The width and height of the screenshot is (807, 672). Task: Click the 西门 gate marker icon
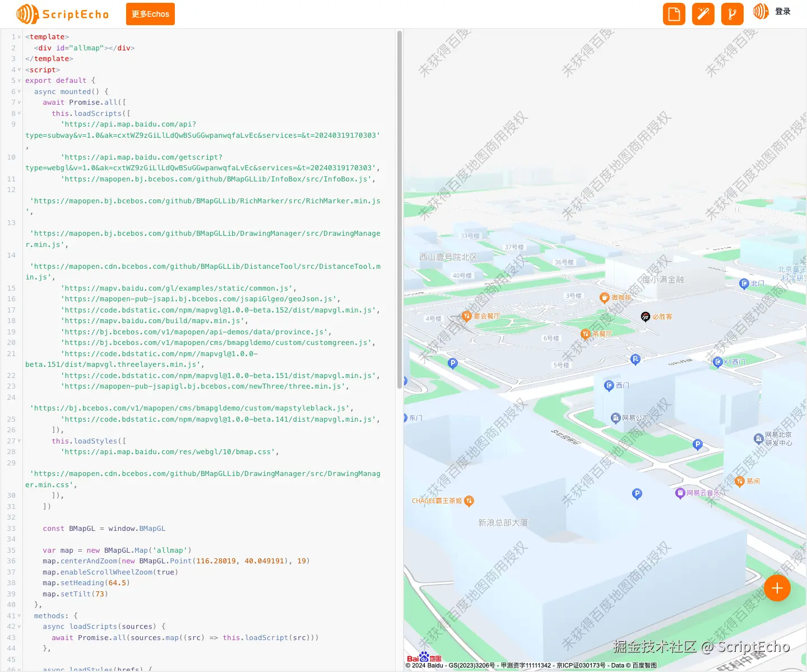coord(609,385)
